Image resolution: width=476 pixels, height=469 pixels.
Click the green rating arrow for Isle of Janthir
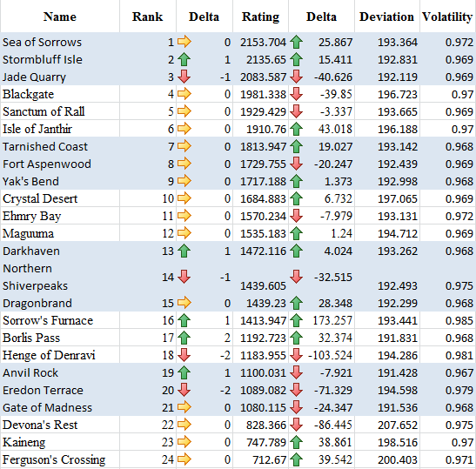(x=296, y=129)
